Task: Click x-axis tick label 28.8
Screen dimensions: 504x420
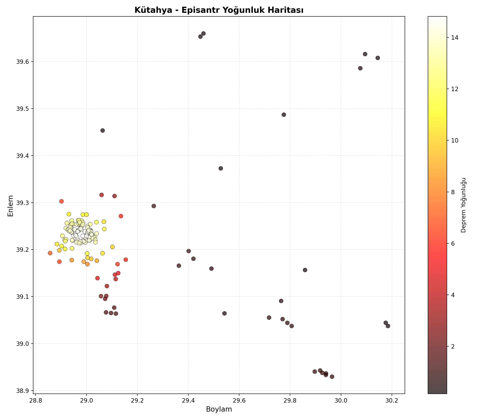Action: point(35,400)
